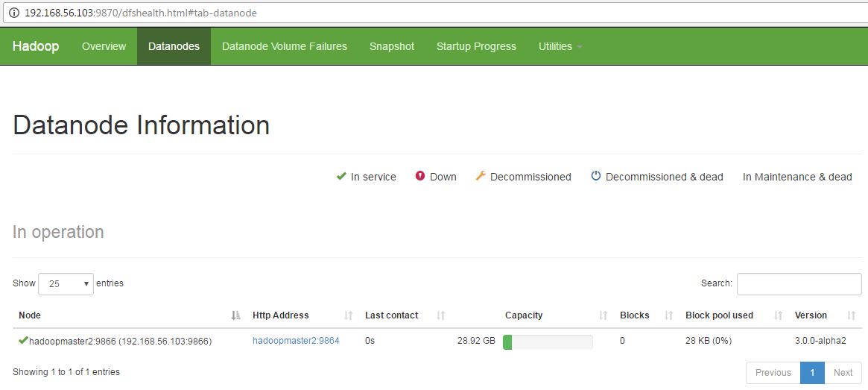The image size is (868, 390).
Task: Open hadoopmaster2:9864 http address link
Action: 296,341
